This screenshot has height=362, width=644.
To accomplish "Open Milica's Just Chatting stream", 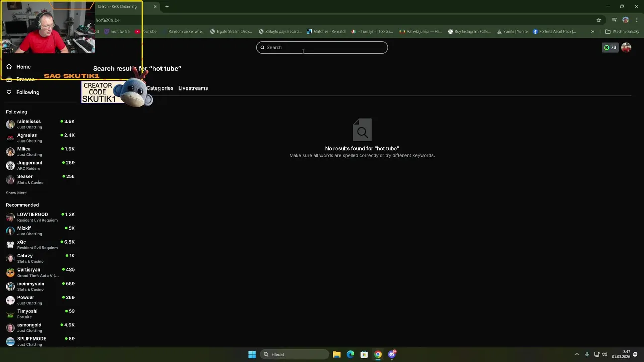I will [40, 152].
